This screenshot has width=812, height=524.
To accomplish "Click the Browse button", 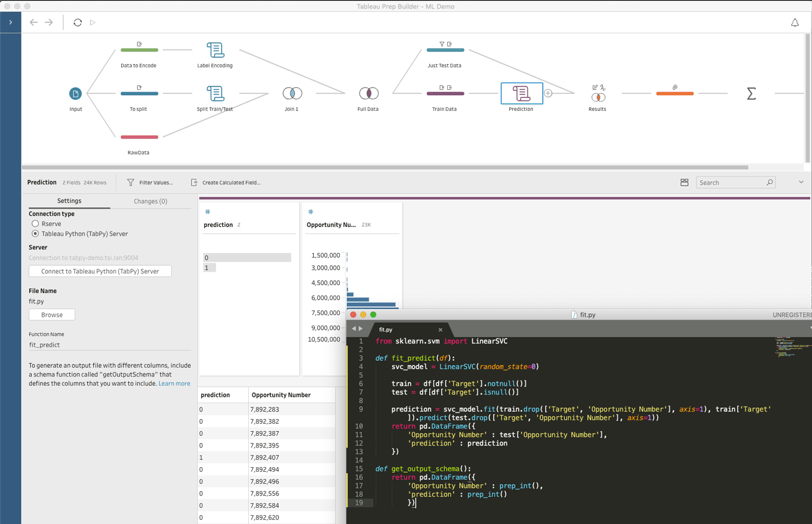I will (x=52, y=315).
